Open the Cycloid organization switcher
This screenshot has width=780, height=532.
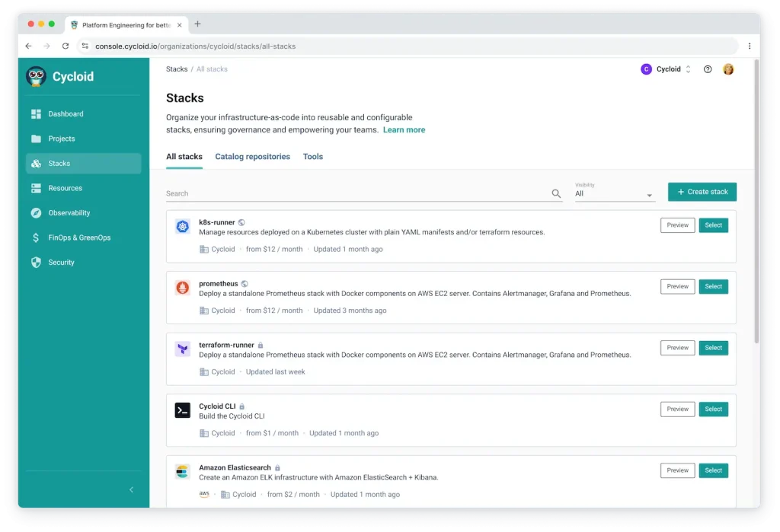point(667,69)
